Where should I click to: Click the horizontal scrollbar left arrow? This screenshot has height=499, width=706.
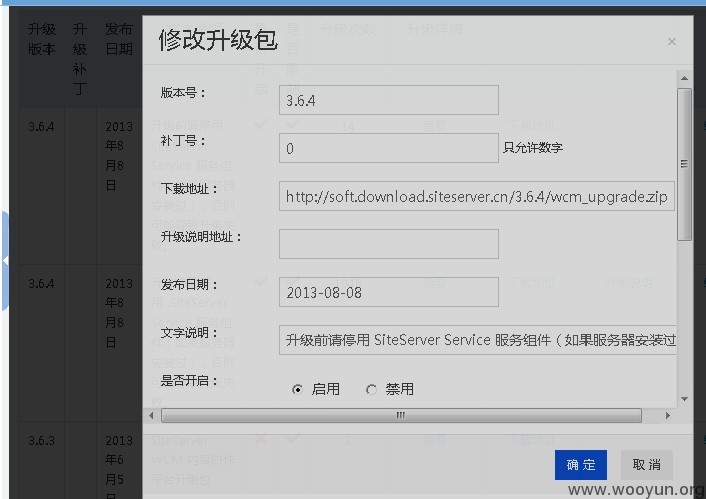tap(151, 415)
